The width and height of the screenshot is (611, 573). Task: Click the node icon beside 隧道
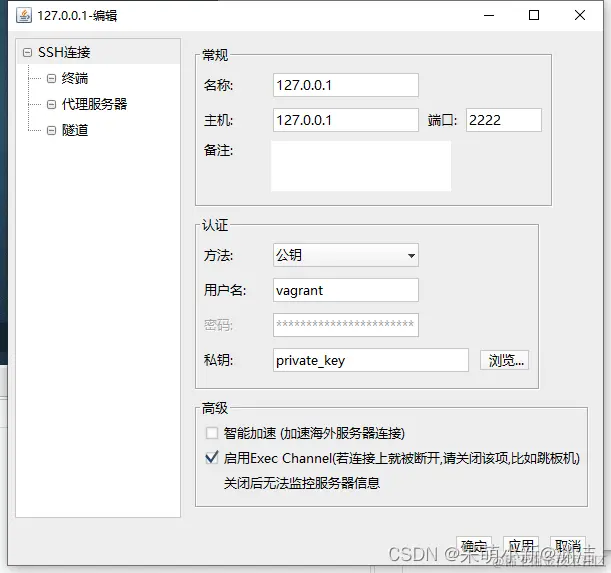coord(51,130)
